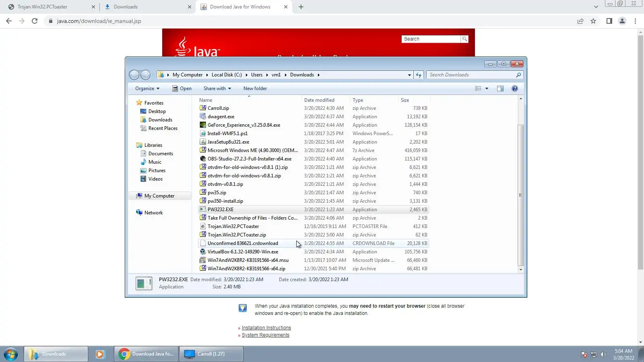Expand the Users breadcrumb arrow
Viewport: 644px width, 362px height.
click(x=267, y=75)
